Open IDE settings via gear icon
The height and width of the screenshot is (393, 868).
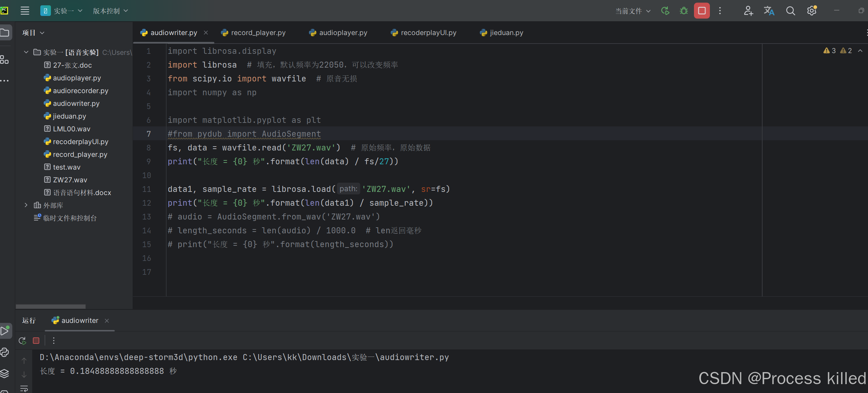click(811, 11)
